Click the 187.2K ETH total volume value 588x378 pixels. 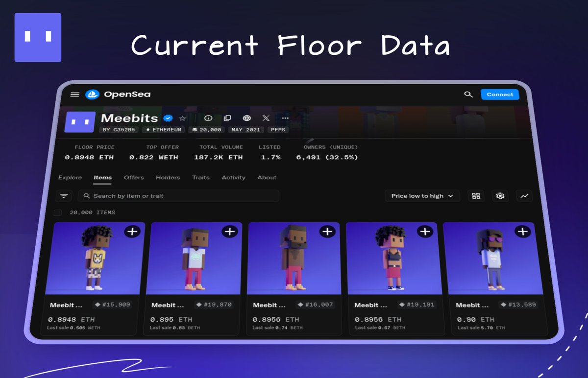point(219,158)
